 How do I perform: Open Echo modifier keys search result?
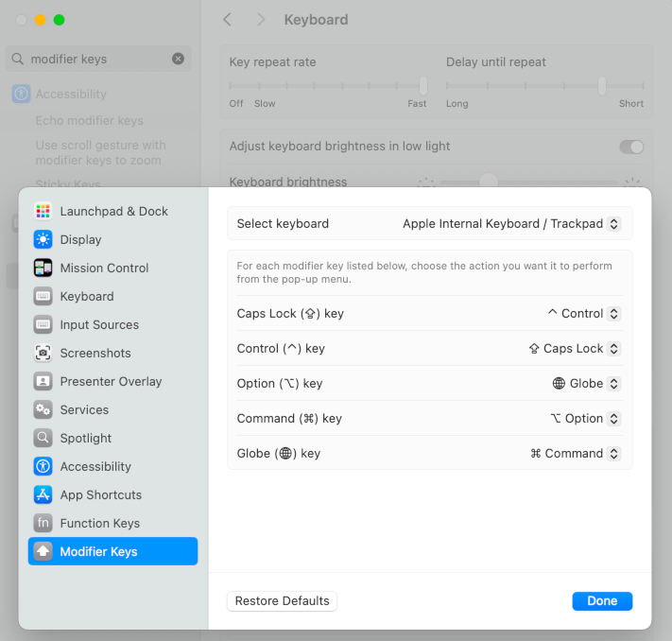[90, 120]
